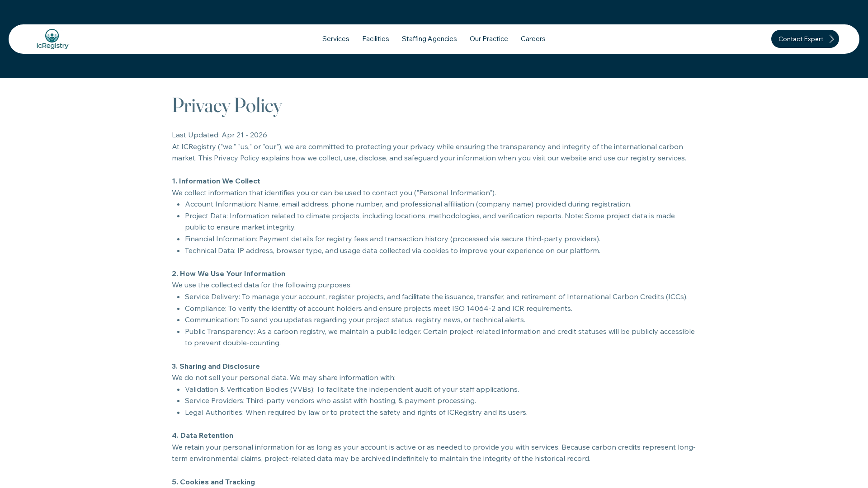Open the Services menu
The height and width of the screenshot is (488, 868).
point(335,39)
